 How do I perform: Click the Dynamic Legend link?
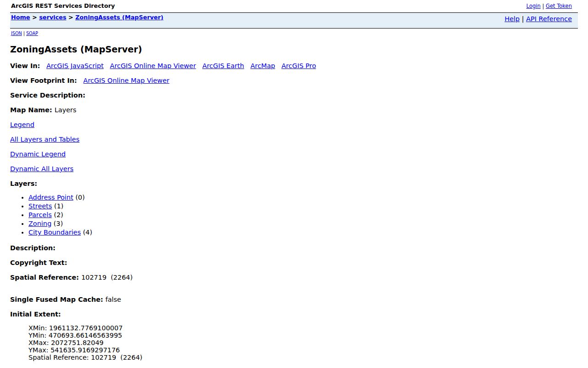click(x=38, y=154)
